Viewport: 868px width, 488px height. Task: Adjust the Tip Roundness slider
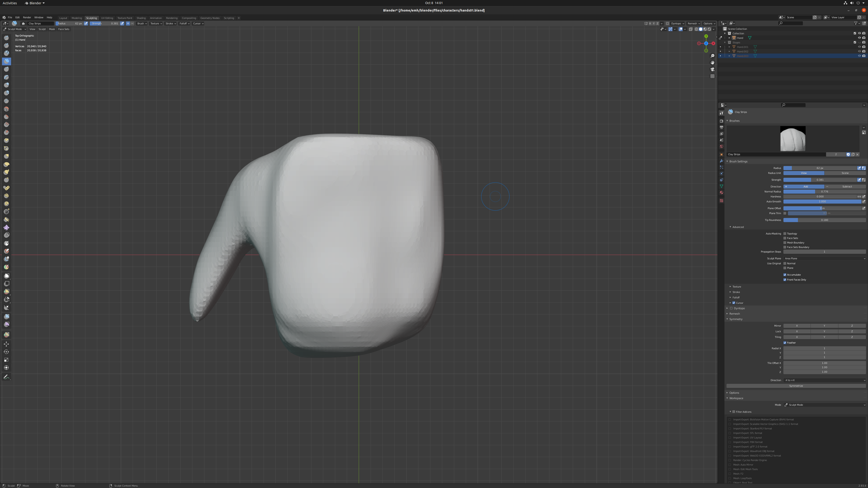[824, 220]
